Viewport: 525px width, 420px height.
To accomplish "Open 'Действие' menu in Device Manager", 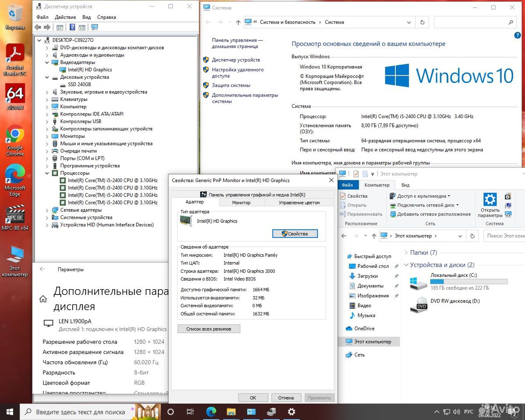I will [x=65, y=17].
